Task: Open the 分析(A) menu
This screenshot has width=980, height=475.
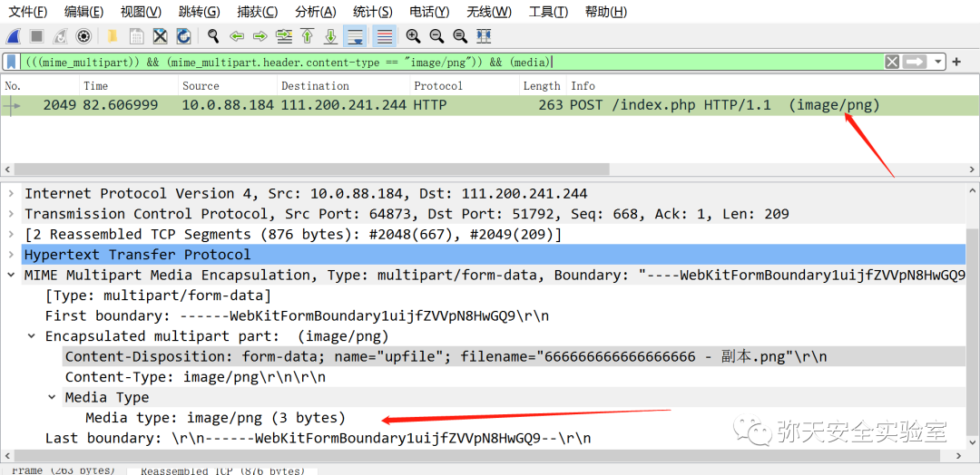Action: [x=315, y=11]
